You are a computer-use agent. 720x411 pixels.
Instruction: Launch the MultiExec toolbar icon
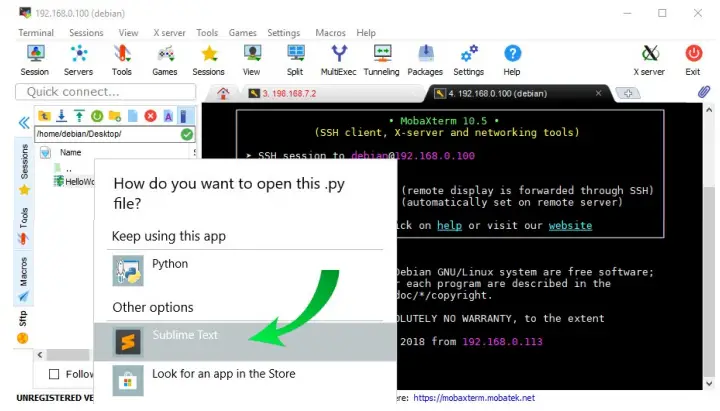coord(338,60)
